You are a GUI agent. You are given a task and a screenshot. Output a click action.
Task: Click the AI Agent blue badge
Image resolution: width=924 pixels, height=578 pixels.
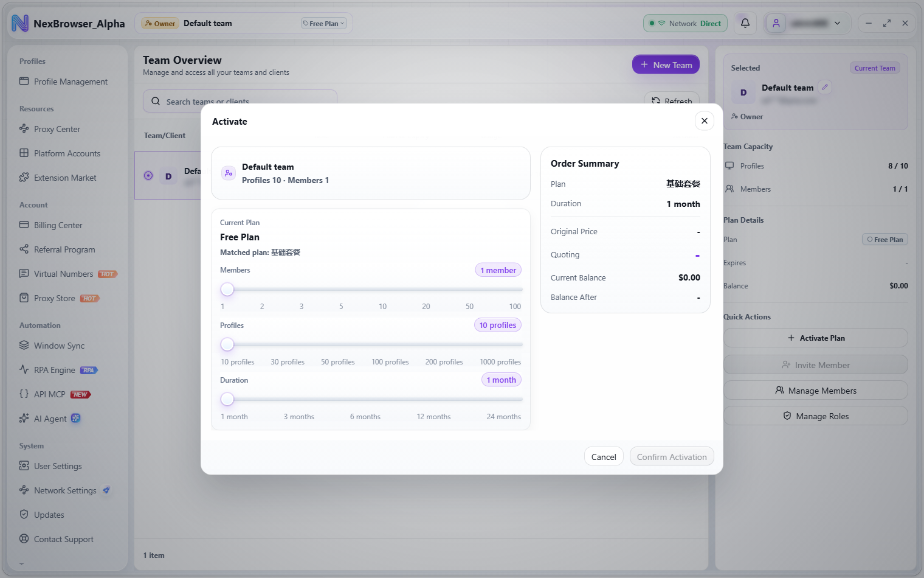click(76, 418)
